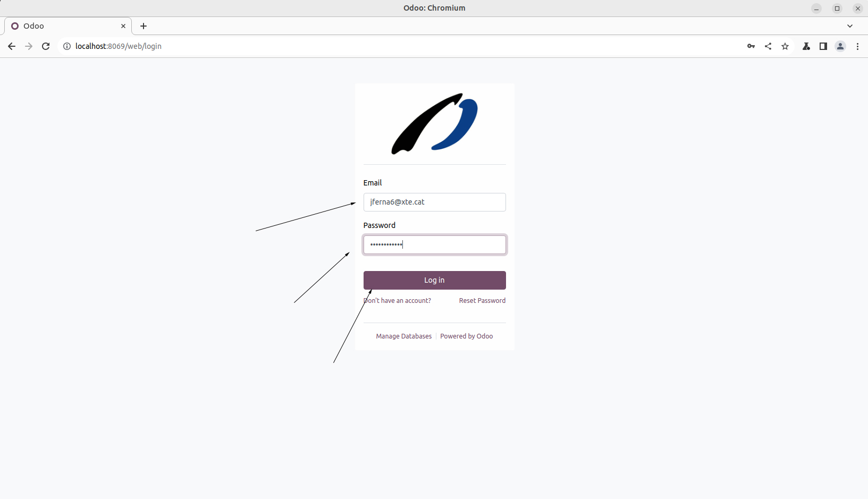The image size is (868, 499).
Task: Click the browser back arrow
Action: coord(12,46)
